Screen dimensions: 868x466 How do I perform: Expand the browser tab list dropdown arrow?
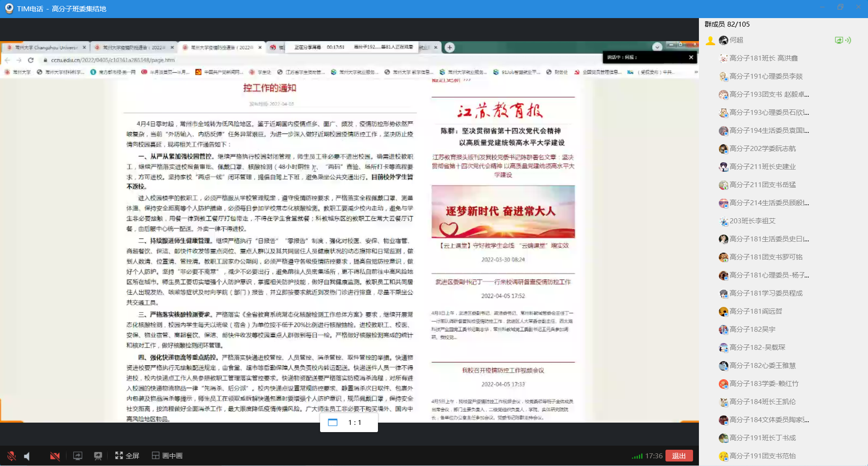[x=657, y=47]
